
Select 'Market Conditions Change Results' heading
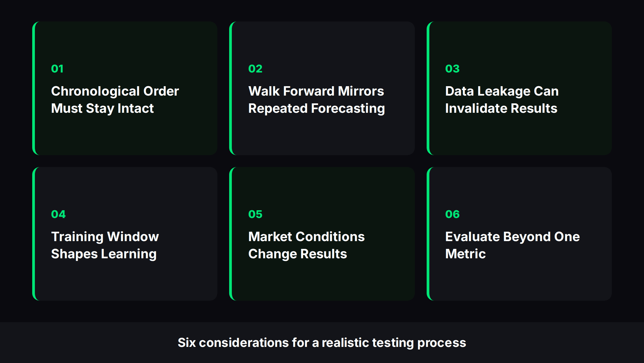(x=306, y=245)
